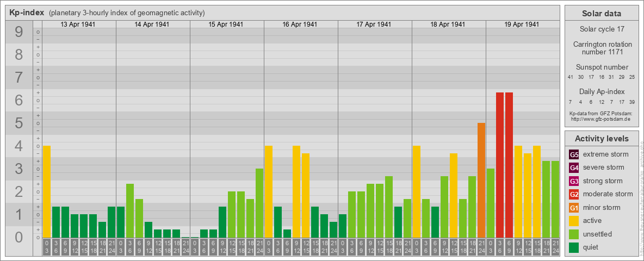Click the "minor storm" legend label
The height and width of the screenshot is (261, 644).
[x=602, y=208]
